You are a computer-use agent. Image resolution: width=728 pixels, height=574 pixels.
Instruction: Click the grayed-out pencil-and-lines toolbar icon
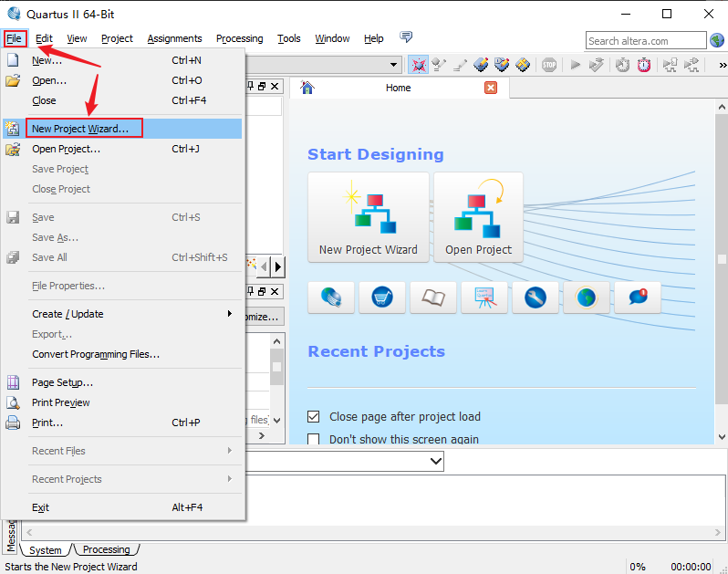point(460,65)
